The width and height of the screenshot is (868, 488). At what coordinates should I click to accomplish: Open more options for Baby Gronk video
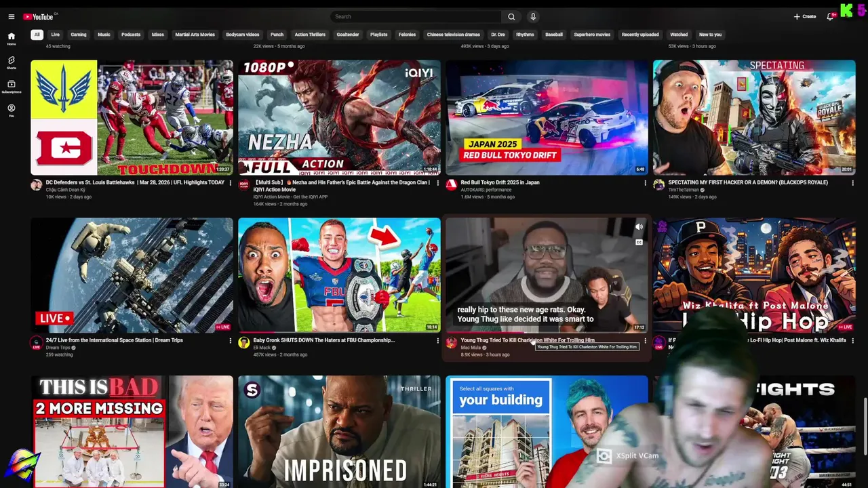(437, 341)
